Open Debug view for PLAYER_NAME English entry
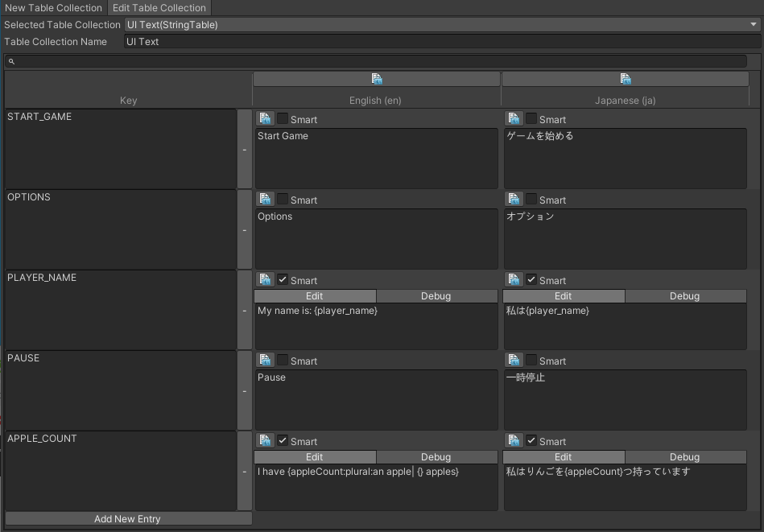 tap(436, 296)
